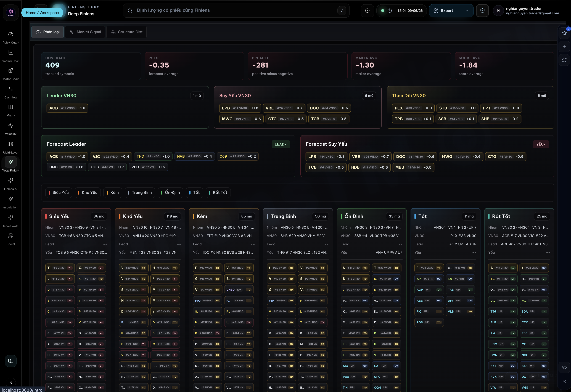Image resolution: width=571 pixels, height=392 pixels.
Task: Click the star favorites icon
Action: (x=564, y=33)
